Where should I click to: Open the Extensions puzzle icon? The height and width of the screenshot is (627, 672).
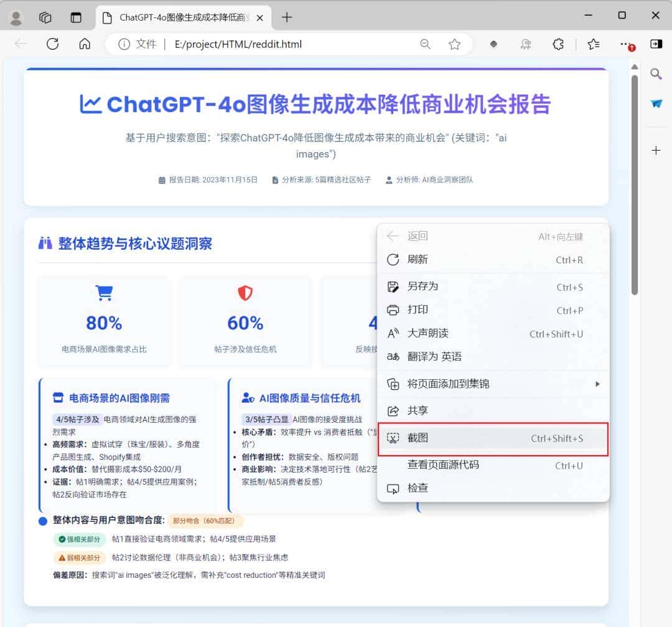558,44
